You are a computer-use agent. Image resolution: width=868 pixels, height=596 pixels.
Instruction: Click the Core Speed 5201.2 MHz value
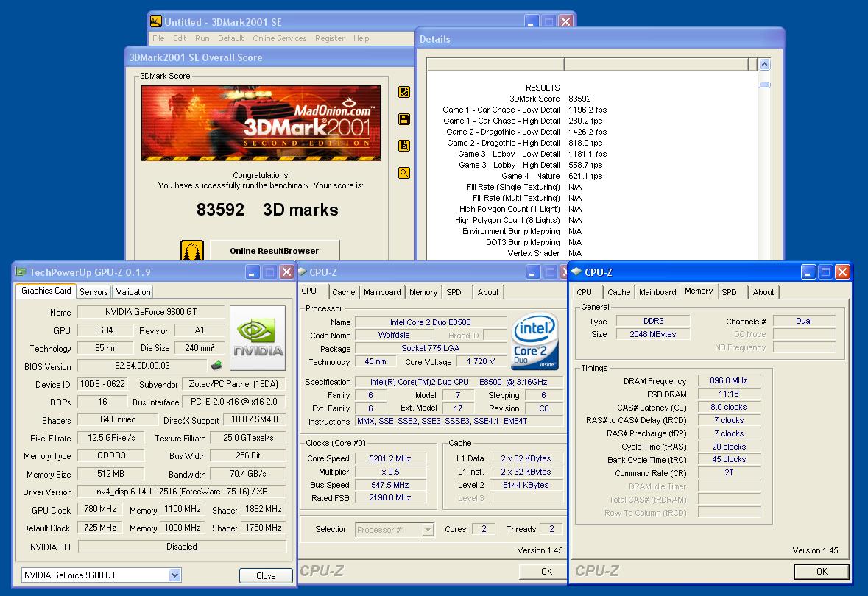coord(390,458)
